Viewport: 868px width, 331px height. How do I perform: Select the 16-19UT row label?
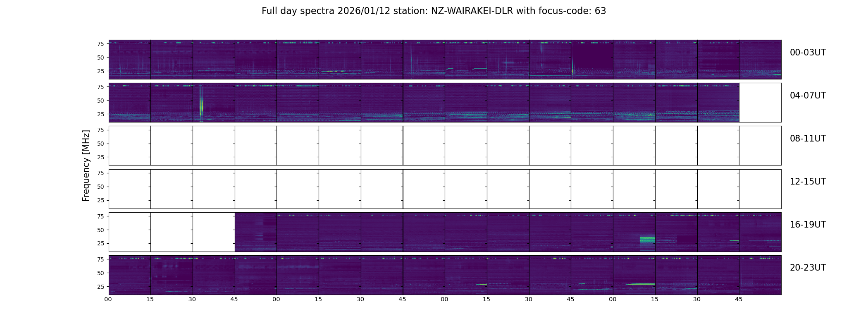(x=808, y=225)
